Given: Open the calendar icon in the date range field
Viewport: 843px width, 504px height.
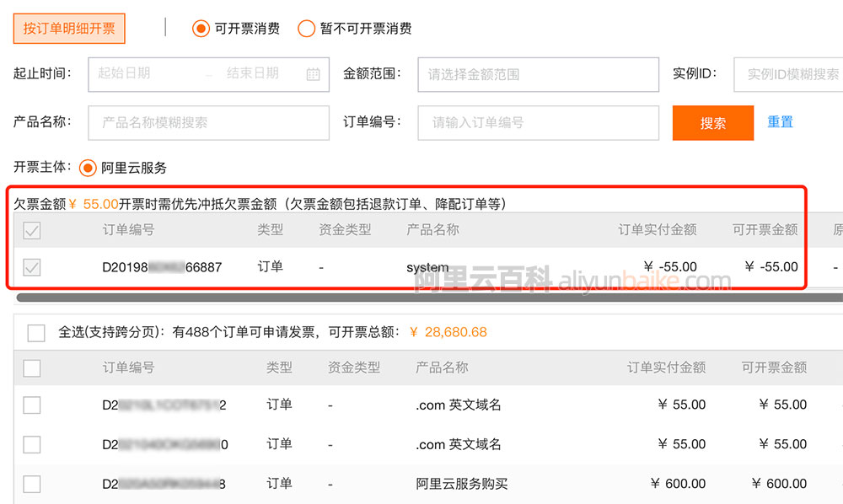Looking at the screenshot, I should (313, 74).
